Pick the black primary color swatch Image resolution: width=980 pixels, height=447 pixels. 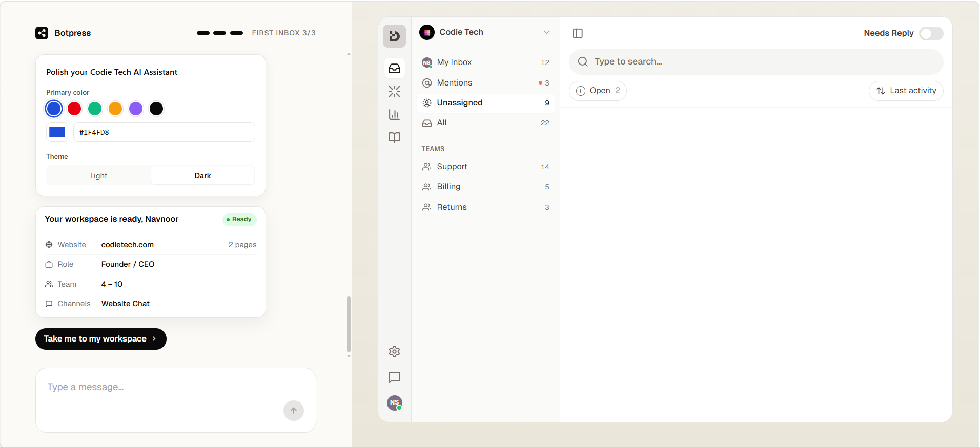[x=156, y=109]
